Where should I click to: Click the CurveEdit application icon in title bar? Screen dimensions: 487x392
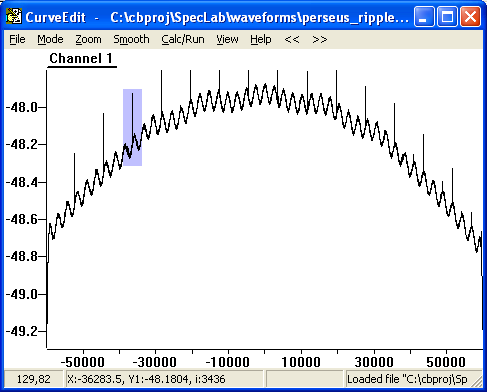(x=14, y=16)
